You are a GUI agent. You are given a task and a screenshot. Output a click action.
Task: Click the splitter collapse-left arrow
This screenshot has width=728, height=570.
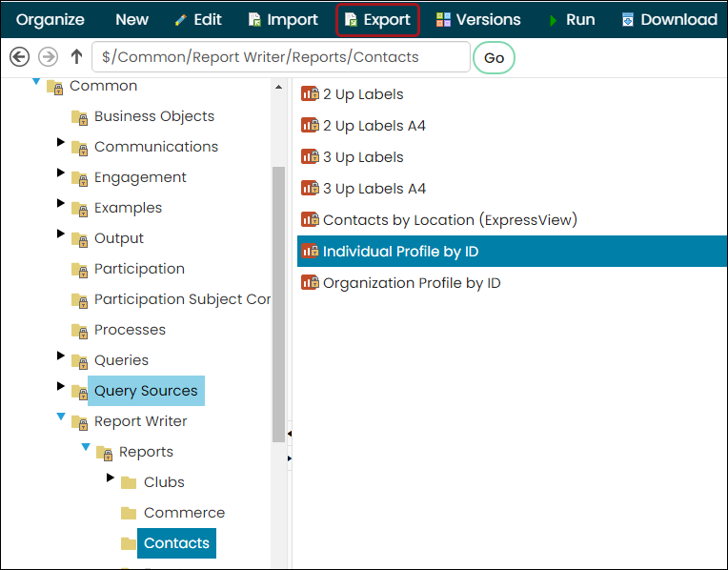pos(290,434)
